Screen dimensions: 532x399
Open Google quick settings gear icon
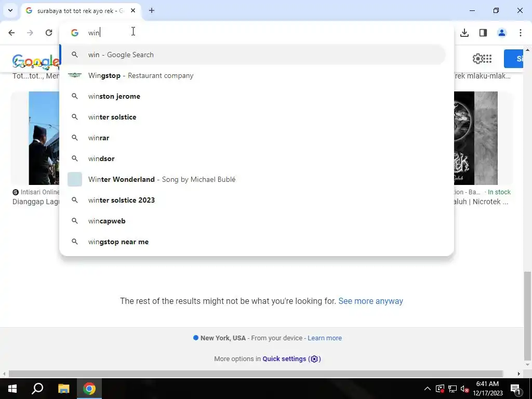click(477, 59)
